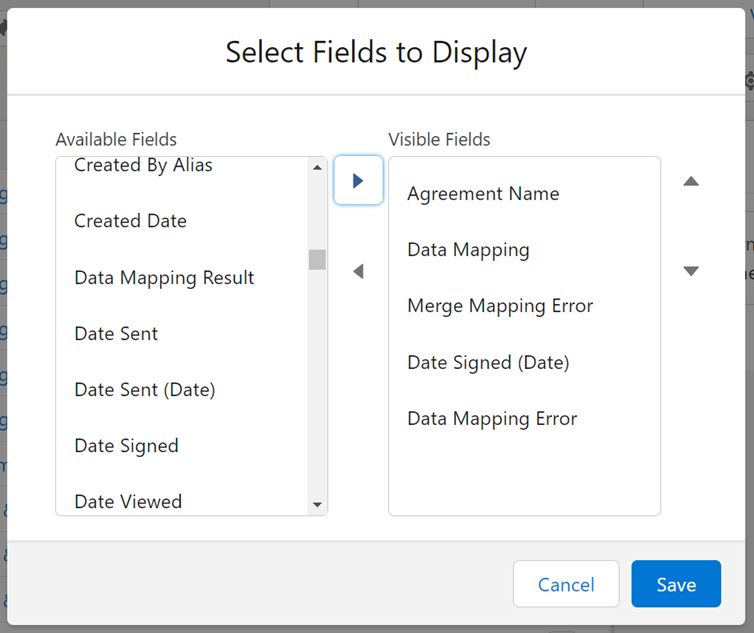Viewport: 754px width, 633px height.
Task: Click the Available Fields scrollbar thumb
Action: 317,260
